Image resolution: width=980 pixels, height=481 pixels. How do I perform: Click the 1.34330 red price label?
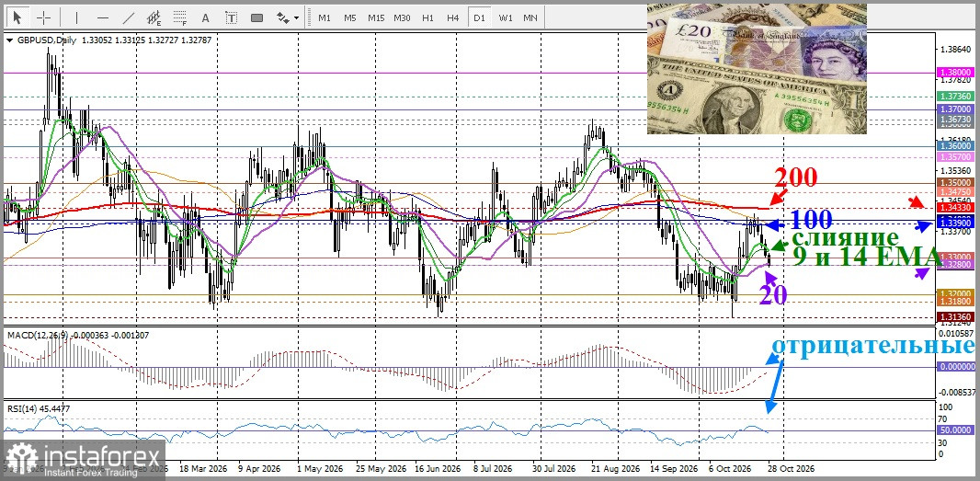click(x=955, y=206)
